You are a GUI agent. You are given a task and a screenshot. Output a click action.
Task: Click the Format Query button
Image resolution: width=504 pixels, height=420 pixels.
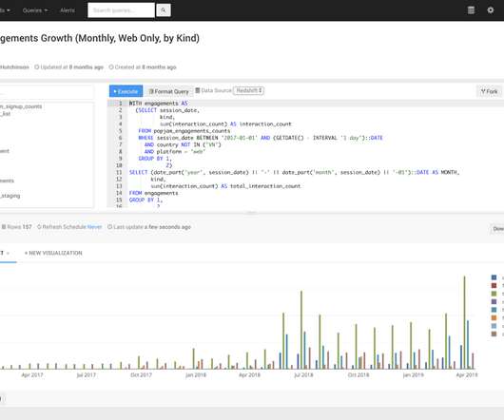168,91
